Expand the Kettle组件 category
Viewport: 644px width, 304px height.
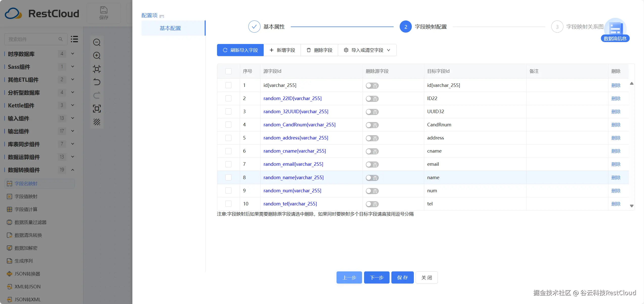click(x=73, y=105)
